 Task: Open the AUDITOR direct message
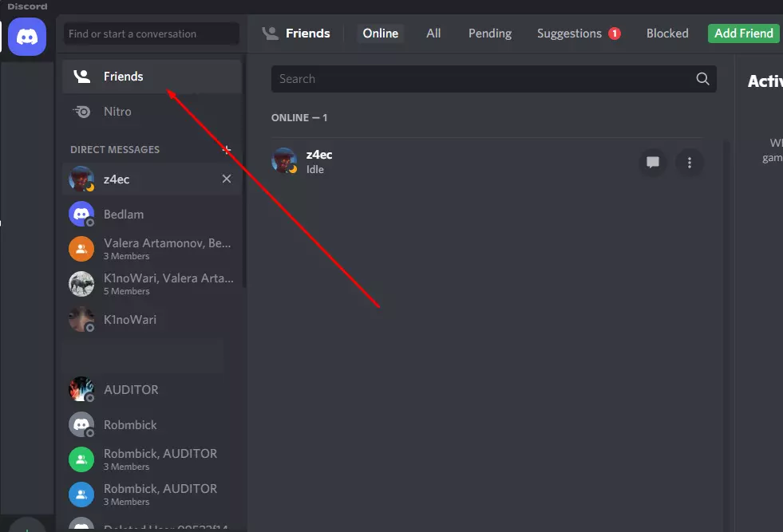tap(152, 390)
